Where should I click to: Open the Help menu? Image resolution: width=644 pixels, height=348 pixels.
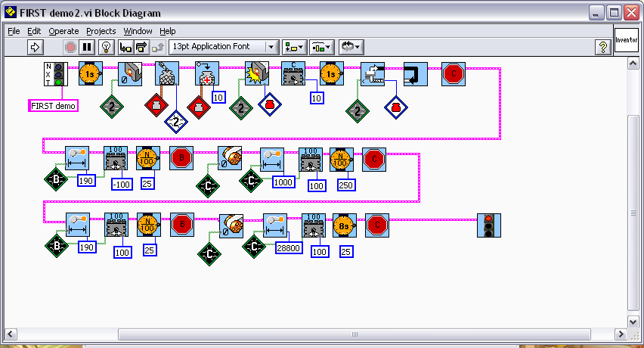168,31
